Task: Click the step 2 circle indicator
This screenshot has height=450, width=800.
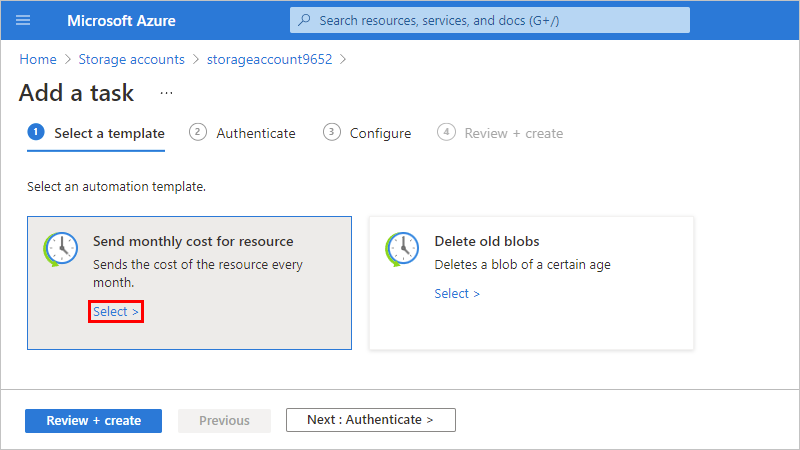Action: point(197,132)
